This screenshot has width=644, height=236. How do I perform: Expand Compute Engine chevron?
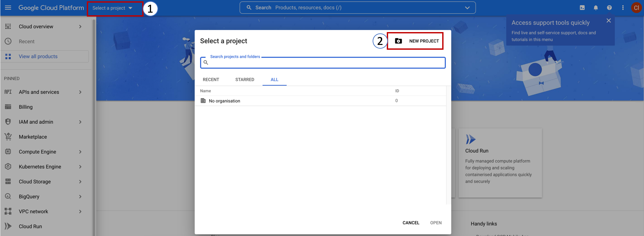pyautogui.click(x=80, y=152)
